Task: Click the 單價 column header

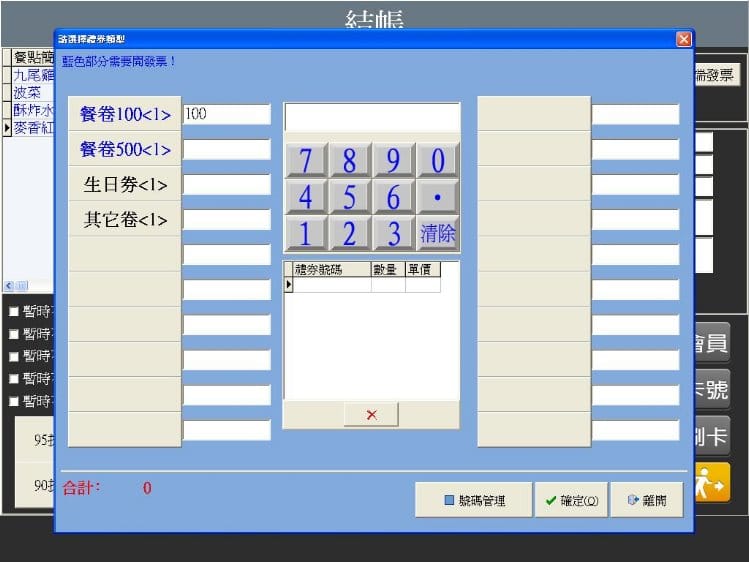Action: coord(422,269)
